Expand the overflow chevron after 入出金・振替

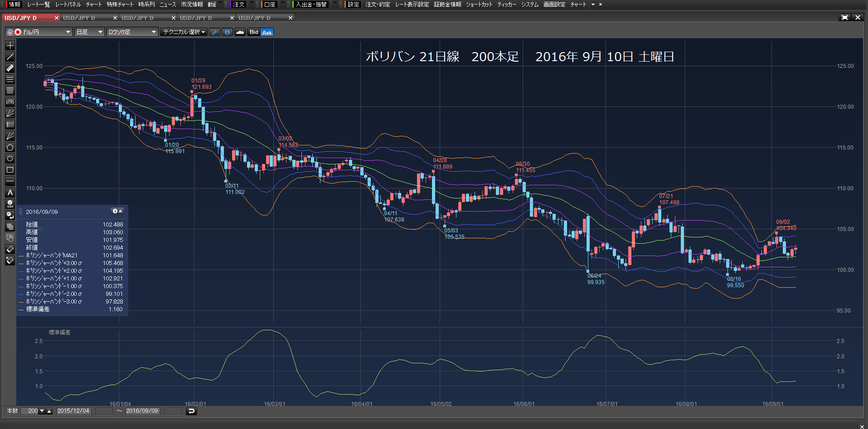[335, 3]
